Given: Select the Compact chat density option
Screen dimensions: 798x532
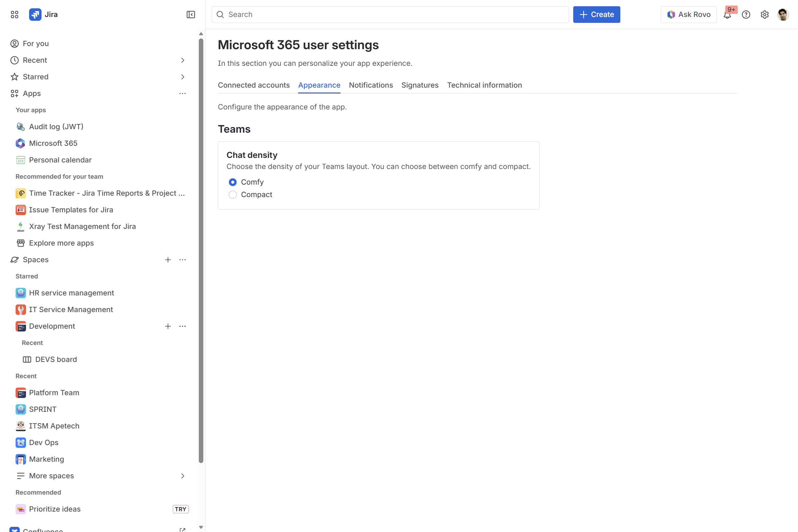Looking at the screenshot, I should 233,195.
